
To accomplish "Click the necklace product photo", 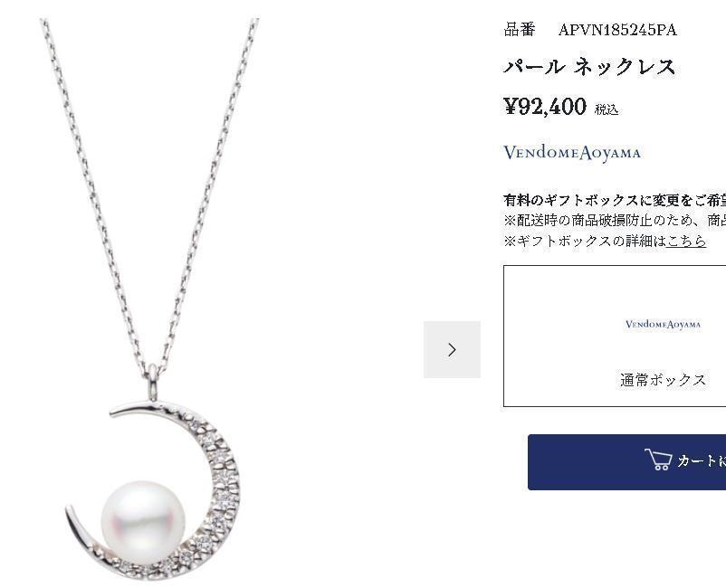I will (x=149, y=299).
